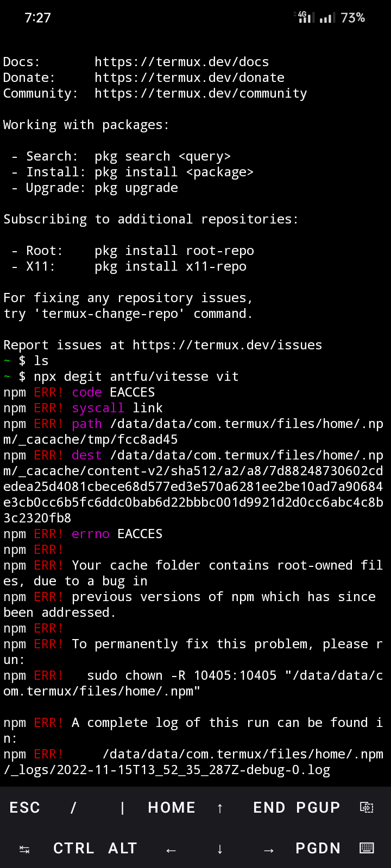Toggle the CTRL modifier key
This screenshot has height=868, width=391.
coord(73,848)
